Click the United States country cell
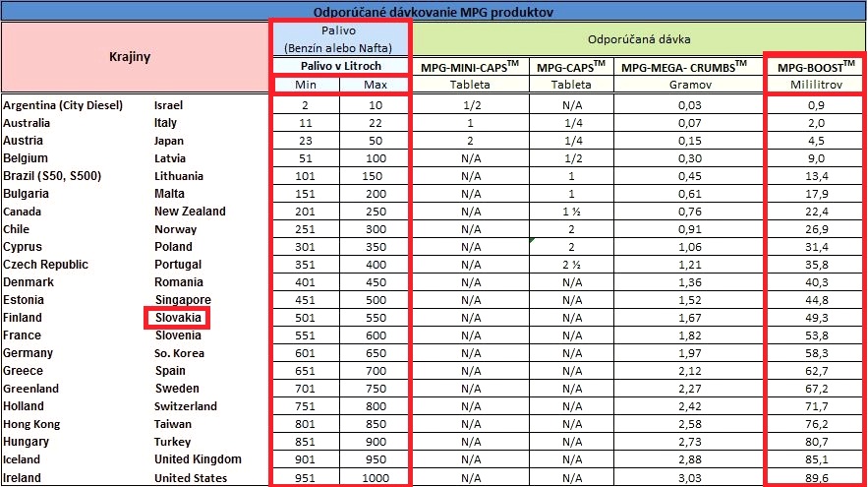Screen dimensions: 868x487 pyautogui.click(x=191, y=478)
